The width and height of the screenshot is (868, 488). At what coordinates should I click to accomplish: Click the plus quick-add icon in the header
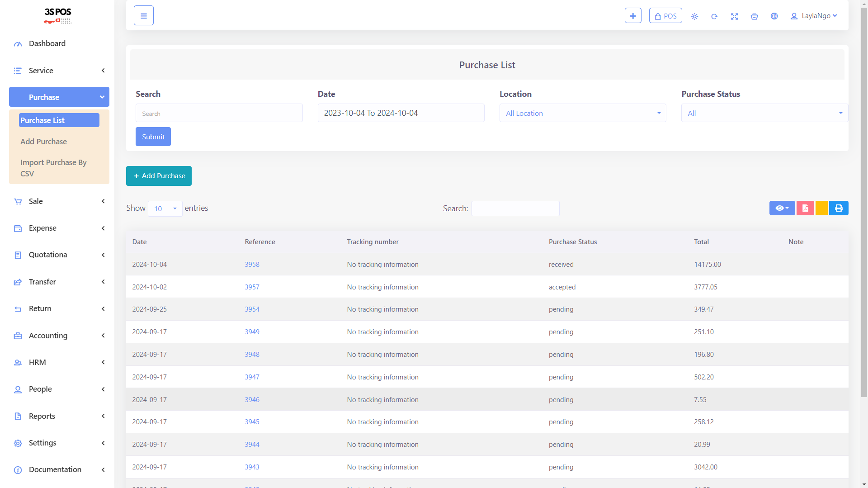[x=633, y=16]
